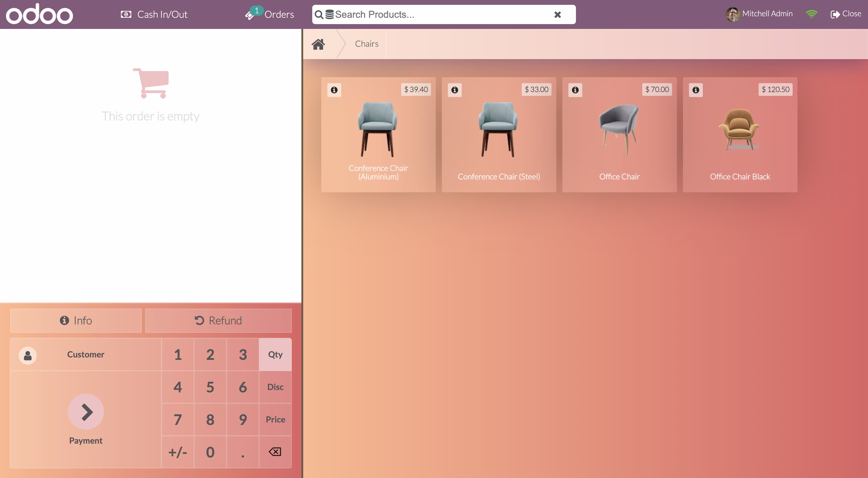868x478 pixels.
Task: Tap numpad key 4
Action: (x=178, y=387)
